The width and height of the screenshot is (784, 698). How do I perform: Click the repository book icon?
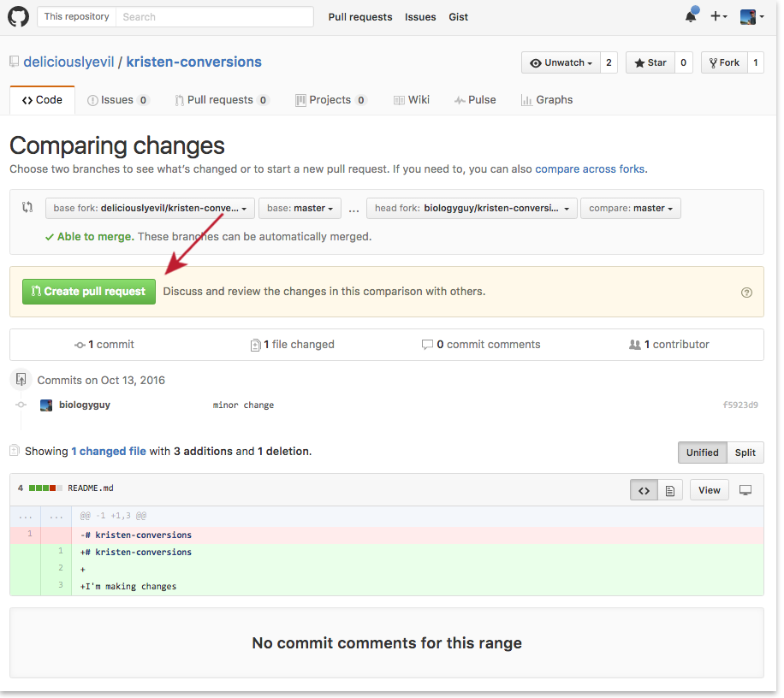coord(15,62)
